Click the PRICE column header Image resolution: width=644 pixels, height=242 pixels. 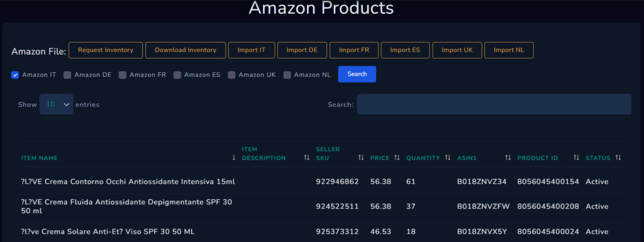[379, 158]
